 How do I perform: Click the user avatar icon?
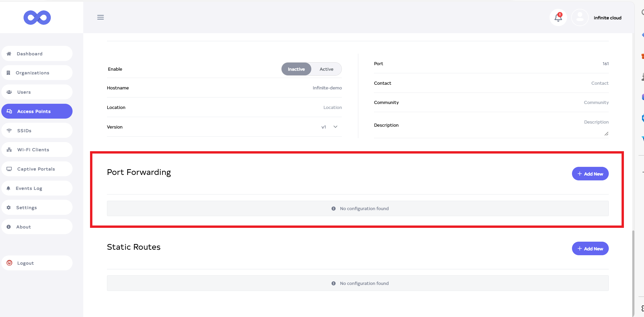(580, 17)
